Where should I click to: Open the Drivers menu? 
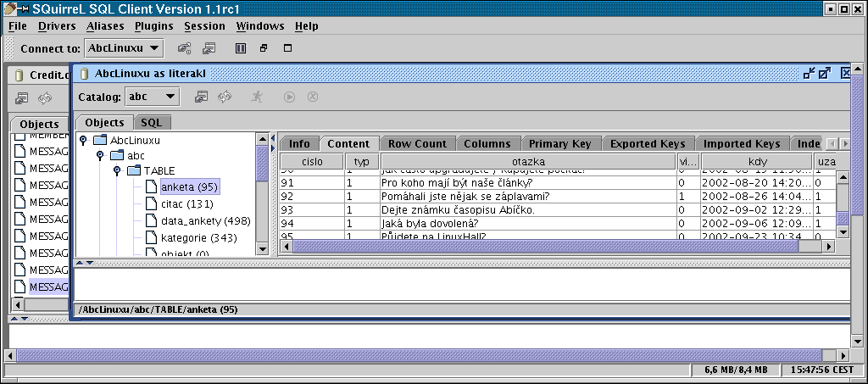tap(57, 26)
